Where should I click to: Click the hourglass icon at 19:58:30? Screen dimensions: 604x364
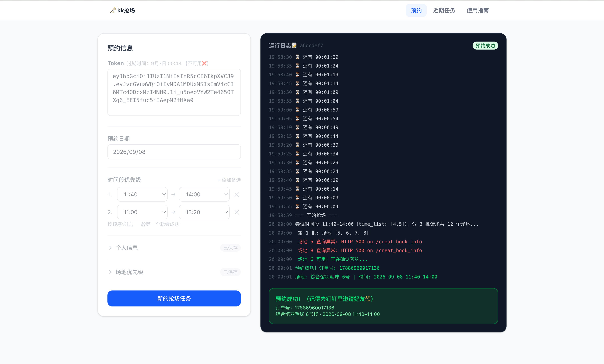[x=298, y=57]
